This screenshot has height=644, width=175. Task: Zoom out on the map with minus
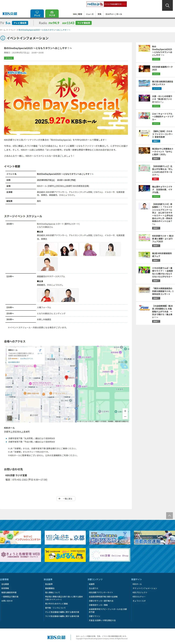125,417
